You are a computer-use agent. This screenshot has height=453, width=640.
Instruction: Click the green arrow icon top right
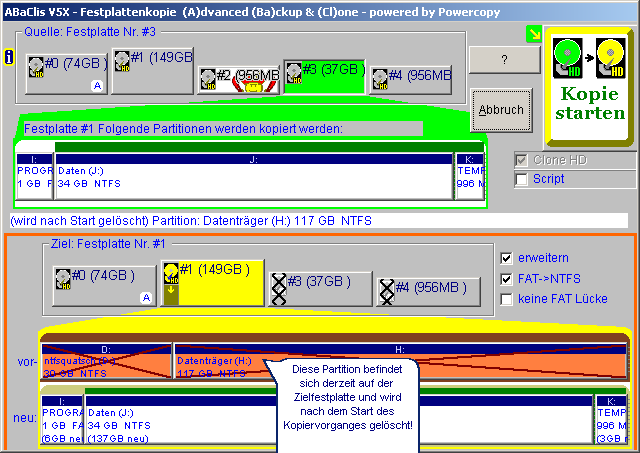coord(534,33)
